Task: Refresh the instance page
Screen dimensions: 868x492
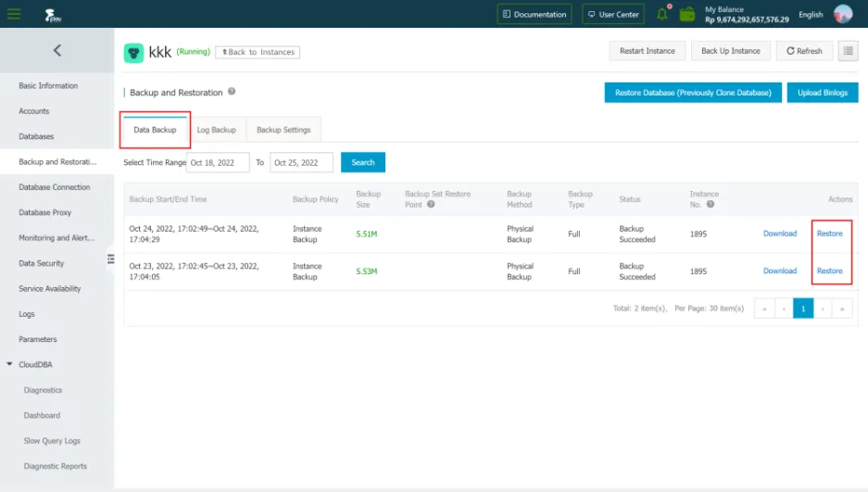Action: click(804, 51)
